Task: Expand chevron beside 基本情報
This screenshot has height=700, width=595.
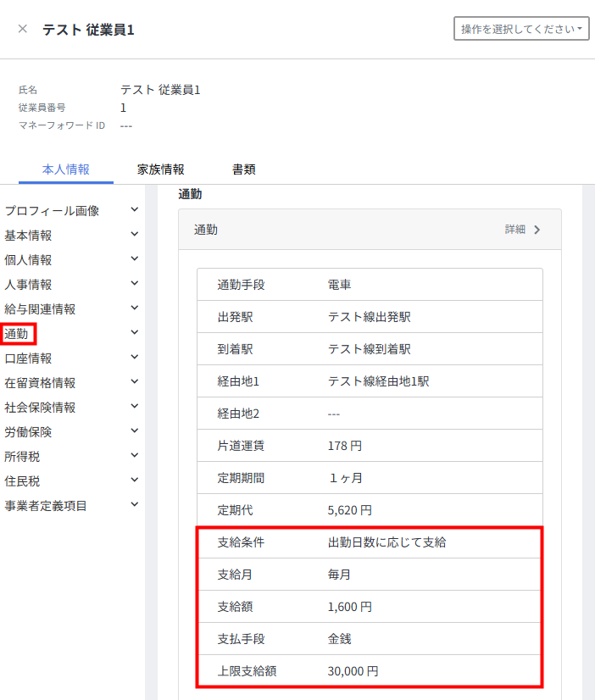Action: pyautogui.click(x=135, y=235)
